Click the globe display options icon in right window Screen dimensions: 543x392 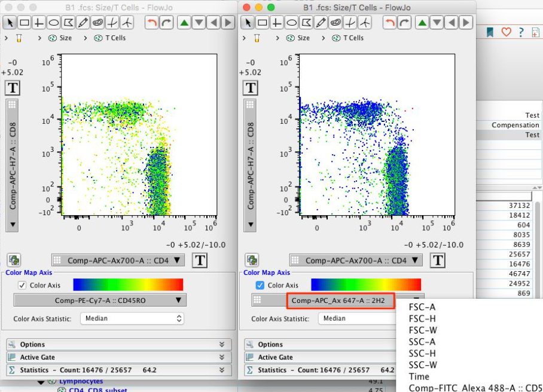(x=252, y=260)
